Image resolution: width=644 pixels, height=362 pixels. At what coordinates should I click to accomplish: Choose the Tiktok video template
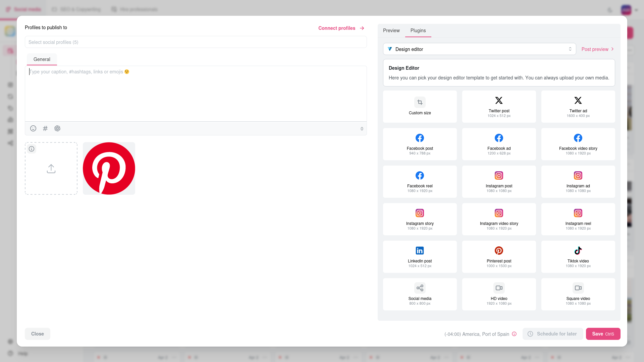pos(578,257)
